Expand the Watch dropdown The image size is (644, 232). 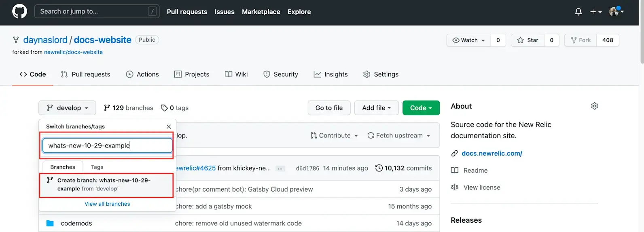(x=468, y=40)
